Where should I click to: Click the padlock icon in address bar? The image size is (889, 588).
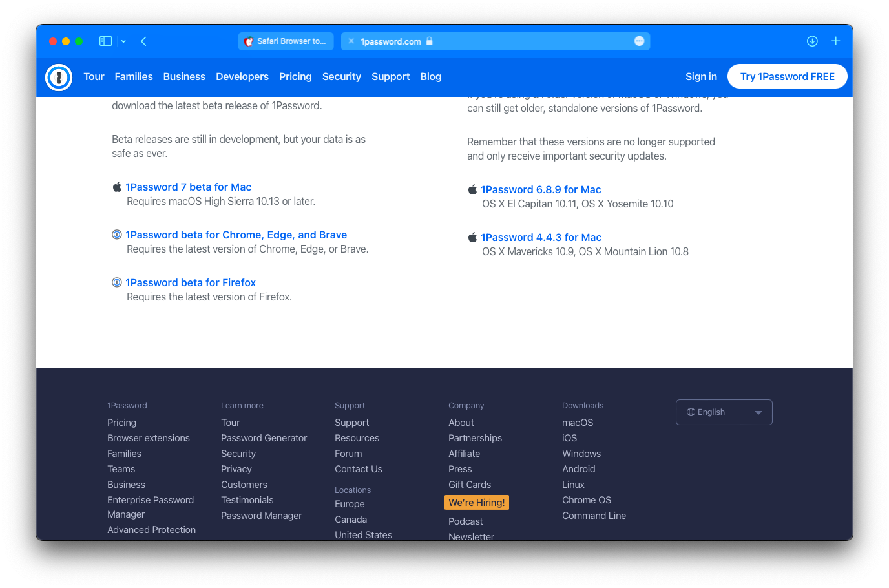tap(429, 41)
